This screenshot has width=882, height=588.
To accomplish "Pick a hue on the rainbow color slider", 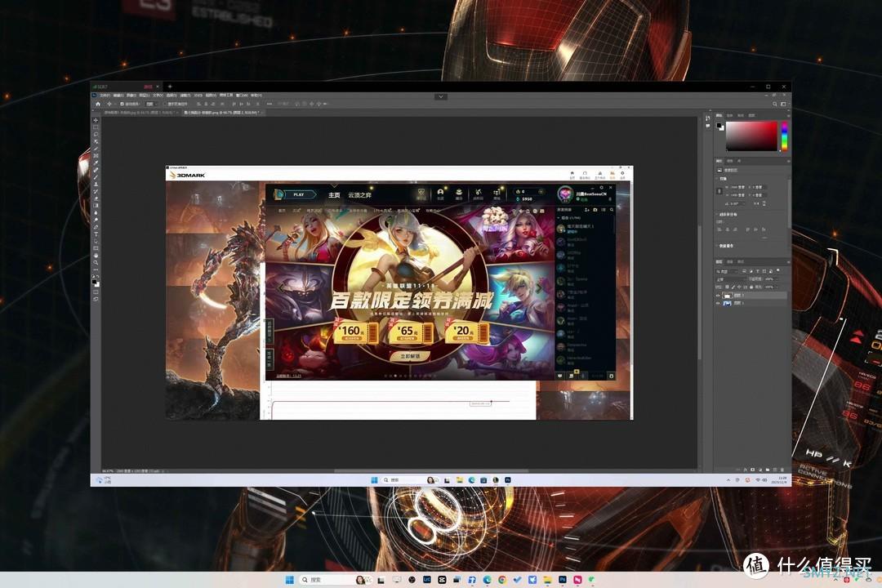I will click(x=784, y=136).
